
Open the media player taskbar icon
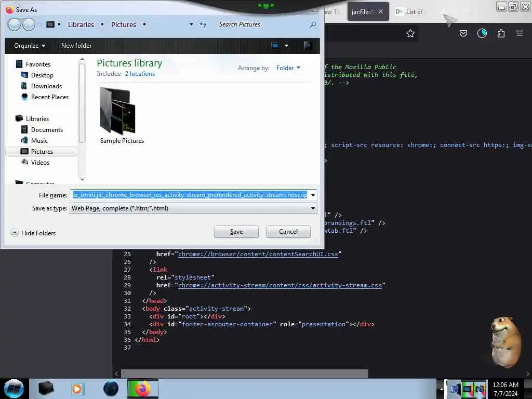77,389
